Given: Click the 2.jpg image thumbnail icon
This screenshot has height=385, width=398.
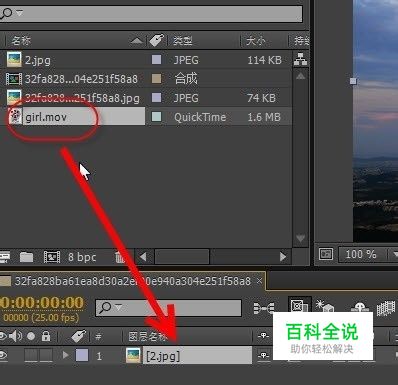Looking at the screenshot, I should click(14, 60).
